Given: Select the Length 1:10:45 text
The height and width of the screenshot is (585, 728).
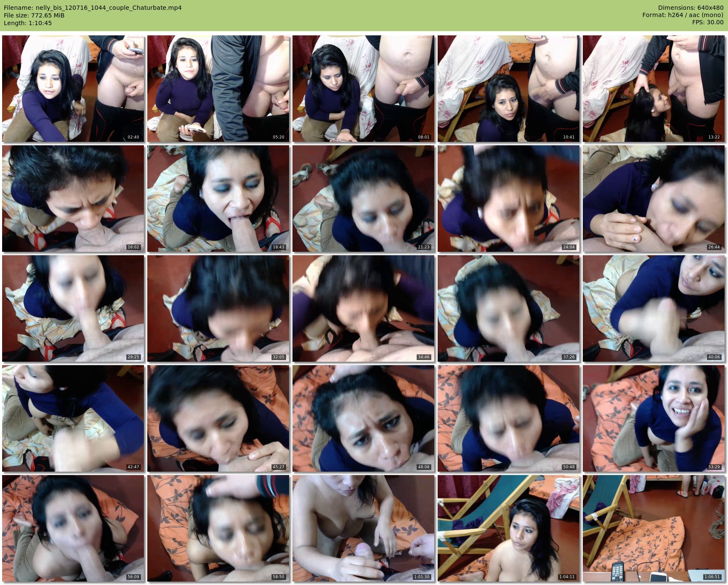Looking at the screenshot, I should [28, 23].
